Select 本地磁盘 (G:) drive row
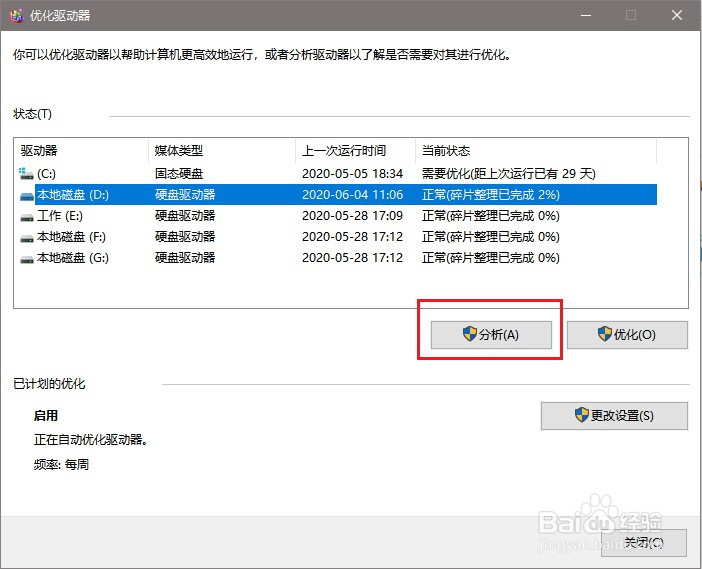 (x=338, y=257)
